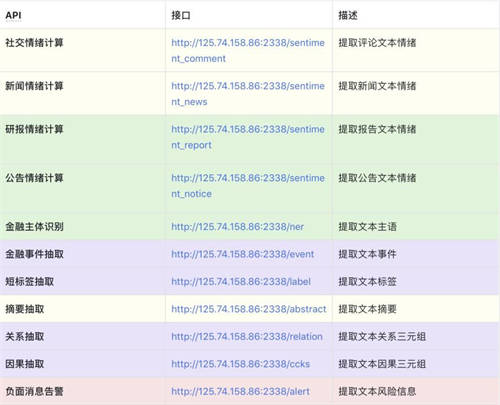Open the alert endpoint link
Screen dimensions: 500x405
[240, 391]
